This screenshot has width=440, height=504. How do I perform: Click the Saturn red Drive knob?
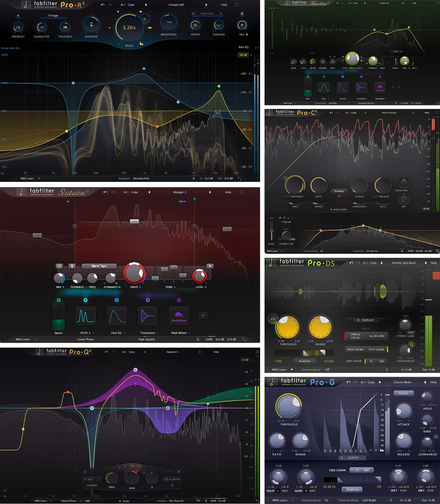[134, 273]
